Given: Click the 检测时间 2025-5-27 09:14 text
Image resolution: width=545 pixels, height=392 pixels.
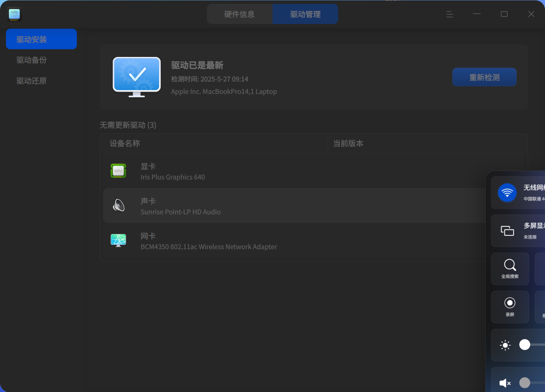Looking at the screenshot, I should (x=210, y=79).
